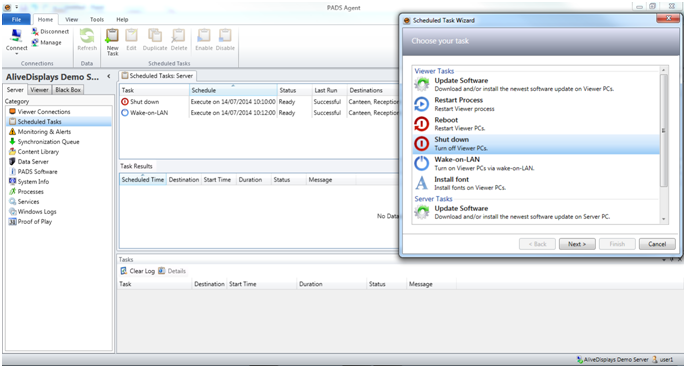
Task: Cancel the Scheduled Task Wizard
Action: tap(657, 244)
